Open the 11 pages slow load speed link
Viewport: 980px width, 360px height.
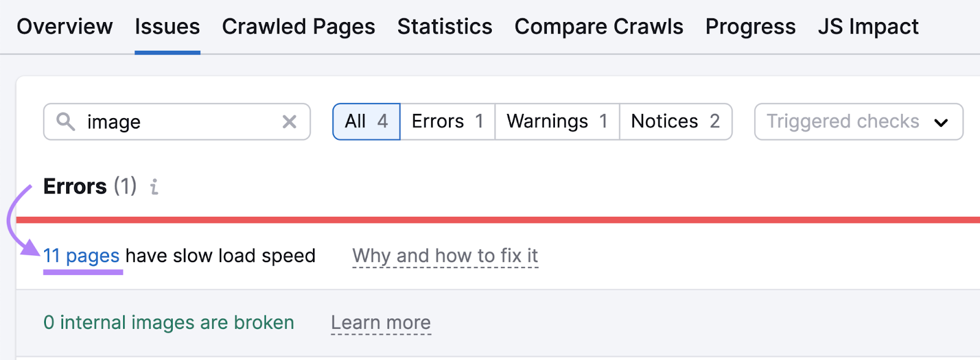pyautogui.click(x=82, y=255)
